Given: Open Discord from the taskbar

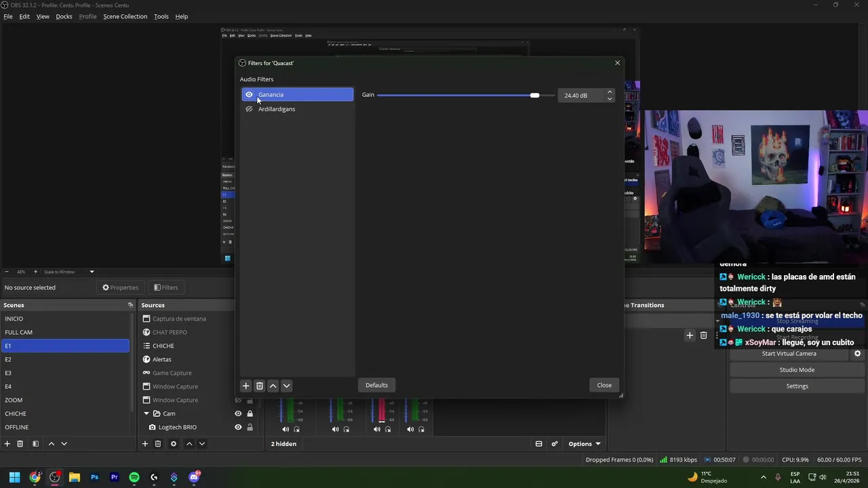Looking at the screenshot, I should tap(194, 477).
